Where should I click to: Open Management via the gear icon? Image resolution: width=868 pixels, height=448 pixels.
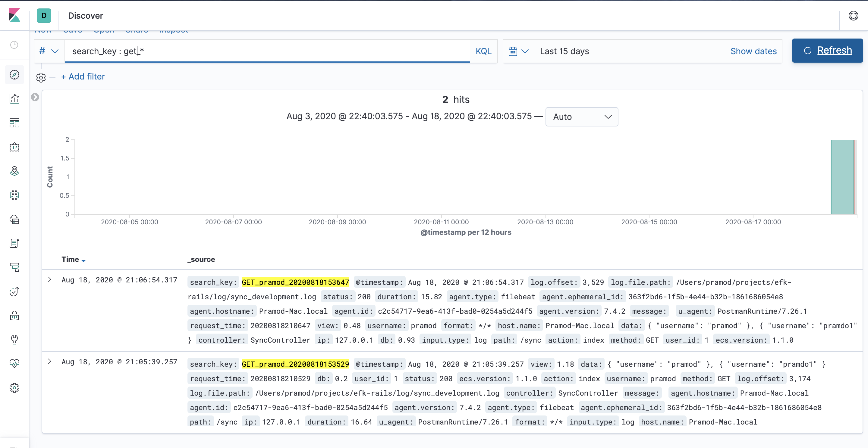[14, 387]
